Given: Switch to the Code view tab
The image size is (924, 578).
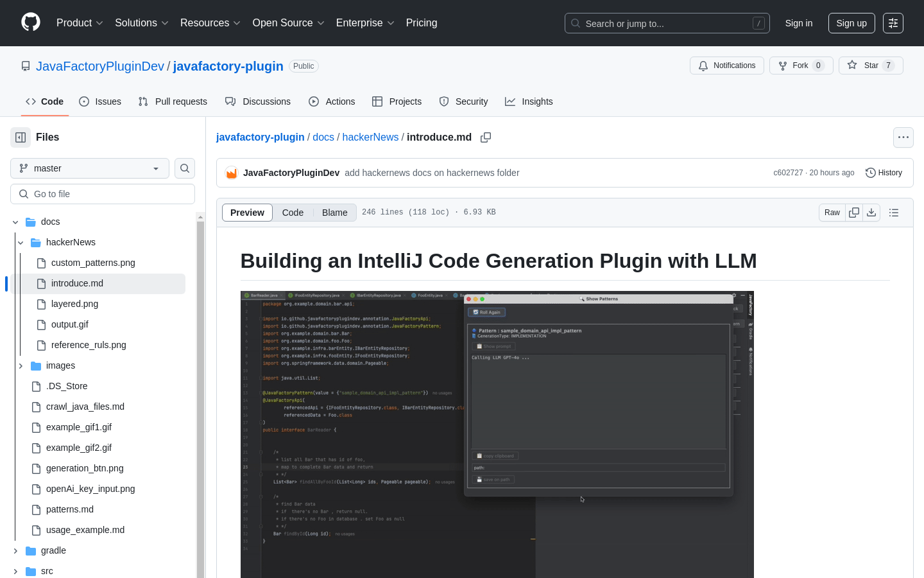Looking at the screenshot, I should tap(293, 213).
